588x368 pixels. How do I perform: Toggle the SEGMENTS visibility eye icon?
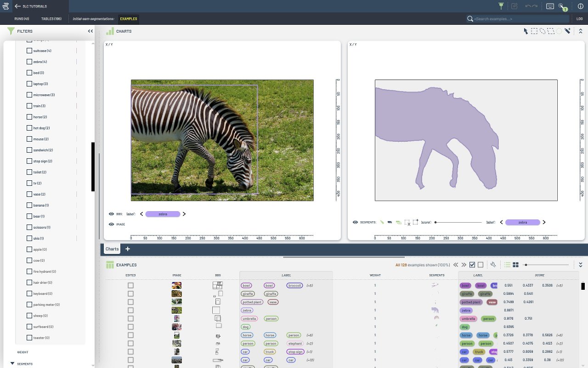point(355,222)
